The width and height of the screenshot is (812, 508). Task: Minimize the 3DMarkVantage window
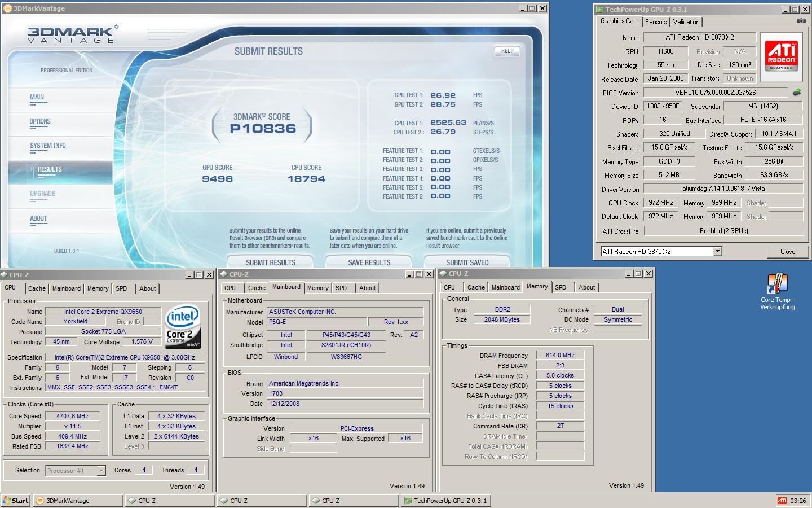point(522,8)
